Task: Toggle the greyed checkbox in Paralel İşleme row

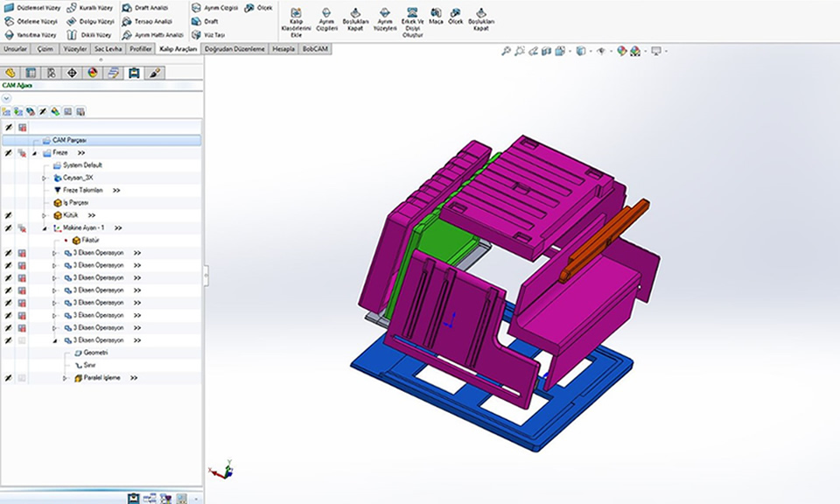Action: pos(22,378)
